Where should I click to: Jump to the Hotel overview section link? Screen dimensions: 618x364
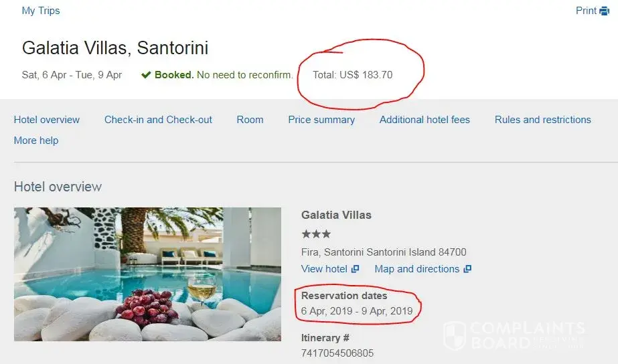coord(47,120)
